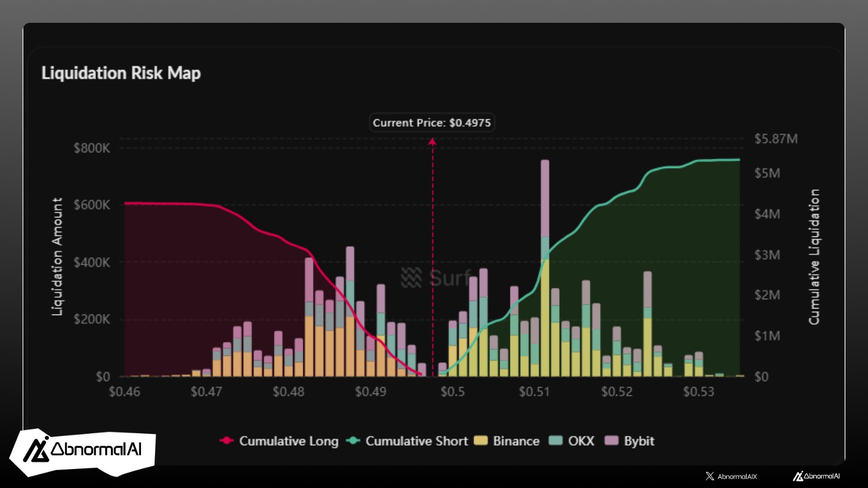Image resolution: width=868 pixels, height=488 pixels.
Task: Click the $5.87M label on right axis
Action: pyautogui.click(x=776, y=139)
